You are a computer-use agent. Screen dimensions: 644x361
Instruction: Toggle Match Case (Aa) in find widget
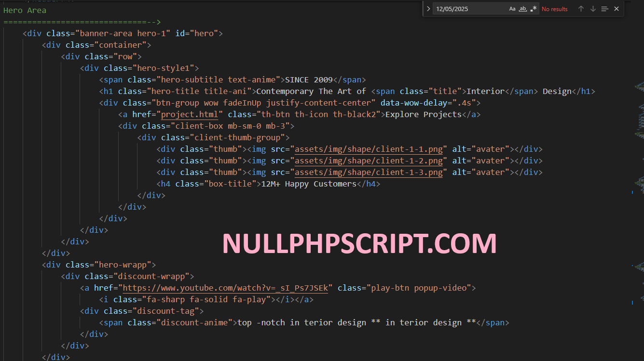512,9
